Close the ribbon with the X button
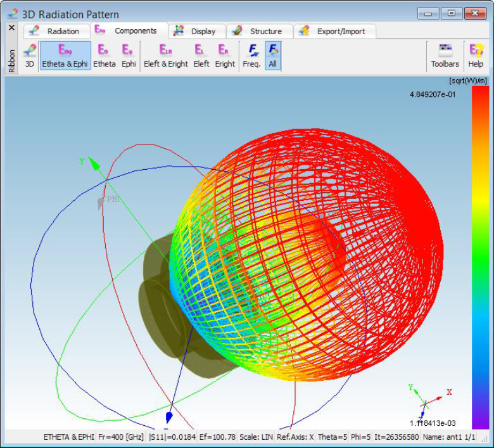The image size is (494, 448). (x=11, y=28)
